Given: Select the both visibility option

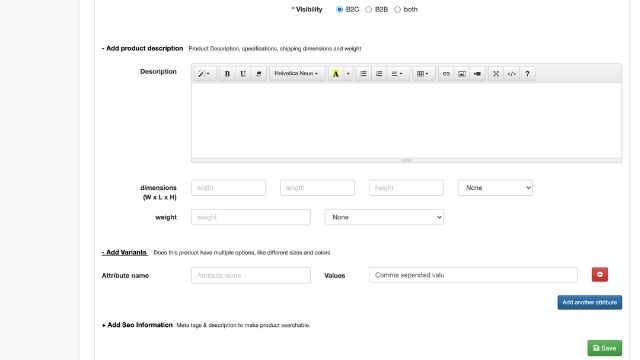Looking at the screenshot, I should click(x=398, y=9).
